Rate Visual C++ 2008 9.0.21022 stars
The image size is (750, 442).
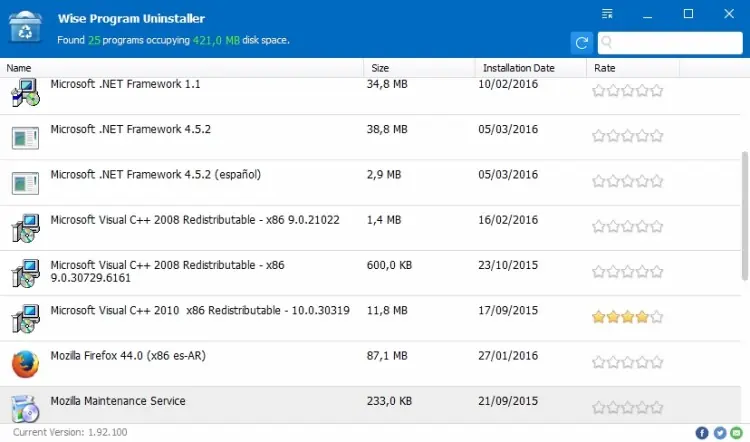click(628, 226)
